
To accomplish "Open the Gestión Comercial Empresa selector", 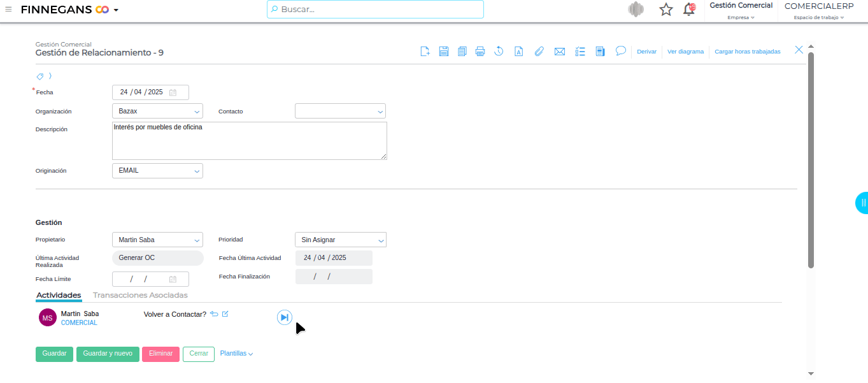I will (x=741, y=11).
